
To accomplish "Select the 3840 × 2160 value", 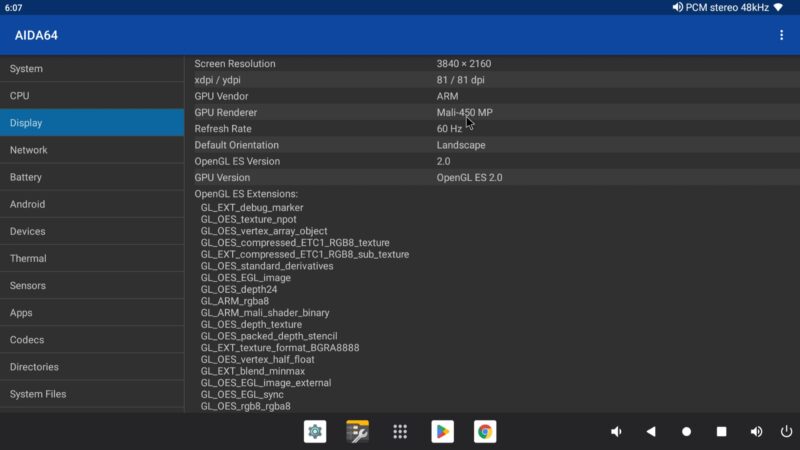I will coord(464,64).
